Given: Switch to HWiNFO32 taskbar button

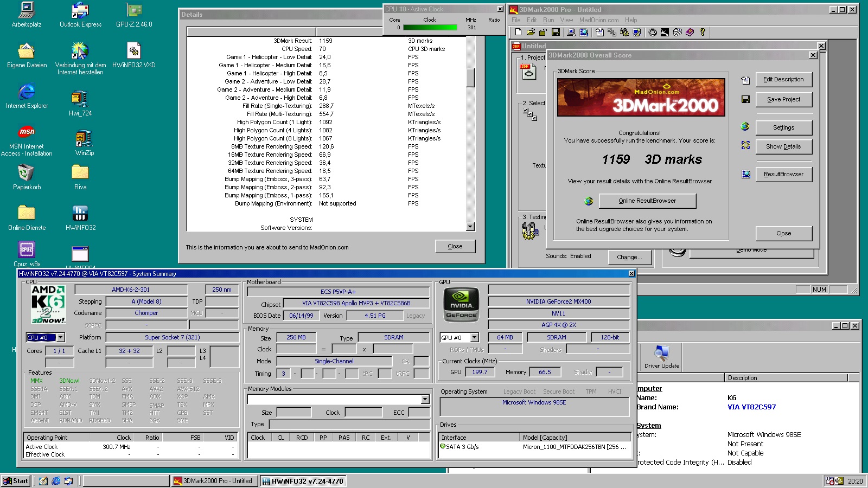Looking at the screenshot, I should click(x=303, y=481).
